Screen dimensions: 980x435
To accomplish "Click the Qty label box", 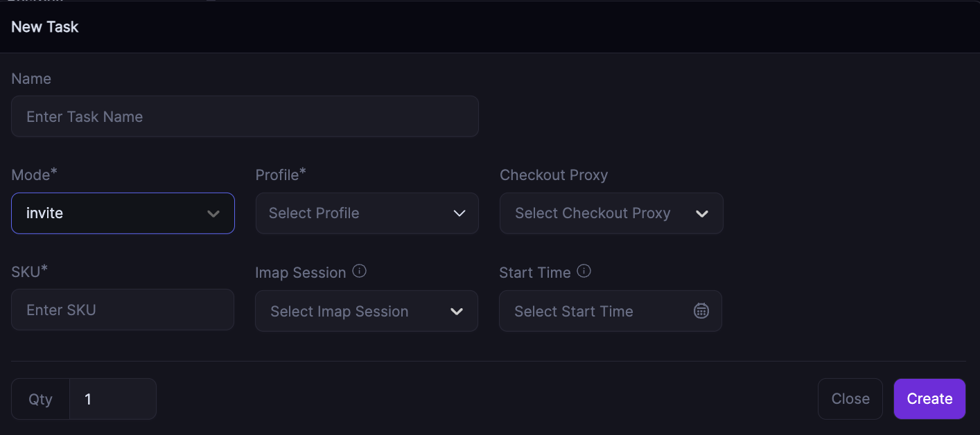I will [x=40, y=399].
